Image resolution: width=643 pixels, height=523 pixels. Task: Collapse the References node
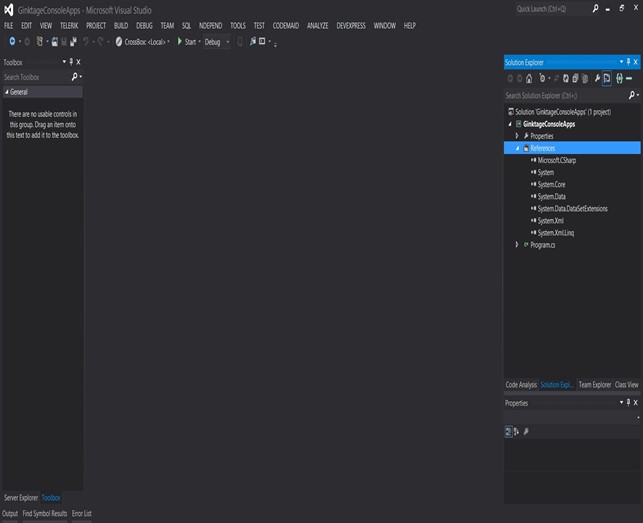(x=517, y=148)
